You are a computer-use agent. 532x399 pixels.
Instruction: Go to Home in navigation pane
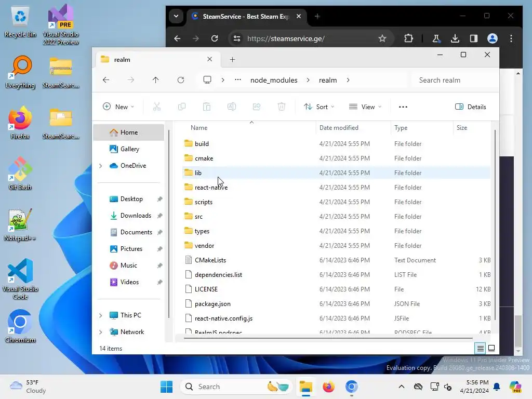pos(129,132)
